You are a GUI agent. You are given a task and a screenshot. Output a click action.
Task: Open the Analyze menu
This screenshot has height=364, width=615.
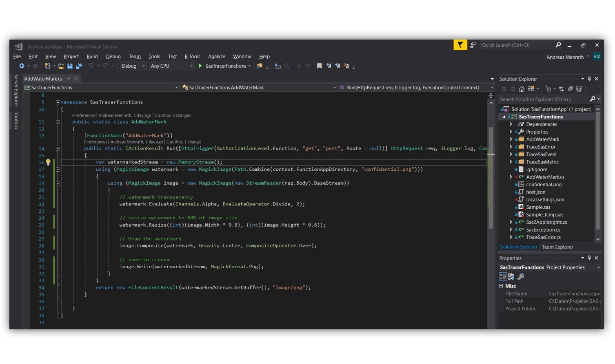click(217, 57)
